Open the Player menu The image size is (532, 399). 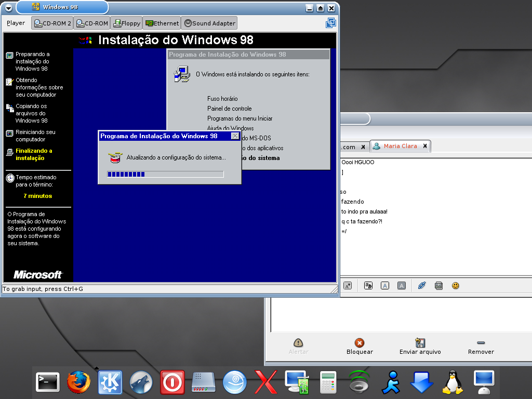pyautogui.click(x=16, y=23)
